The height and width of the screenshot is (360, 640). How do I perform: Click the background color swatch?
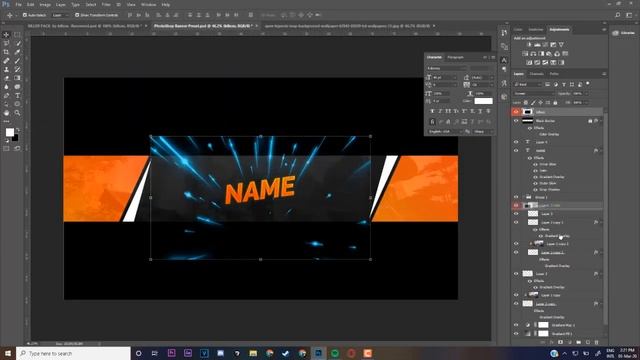[x=16, y=138]
